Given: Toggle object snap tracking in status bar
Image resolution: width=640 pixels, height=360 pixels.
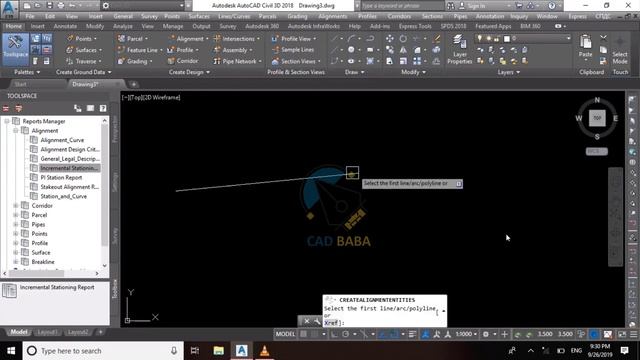Looking at the screenshot, I should pos(382,334).
